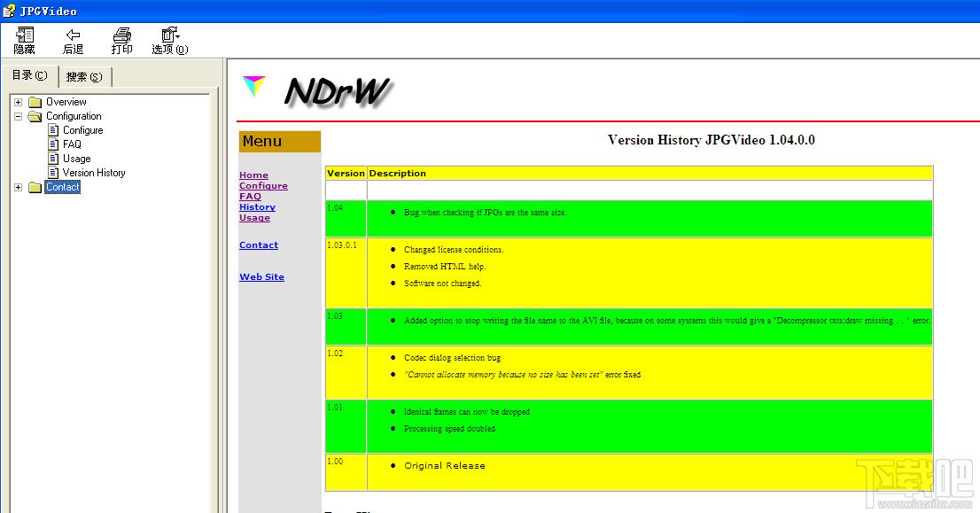Click the 'Menu' sidebar heading
The image size is (980, 513).
279,141
